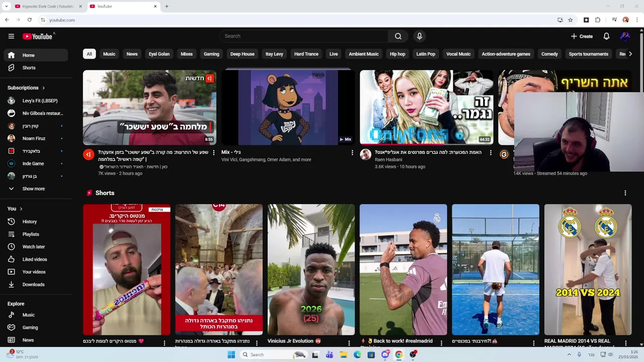644x362 pixels.
Task: Open Inde Game channel subscription
Action: tap(35, 163)
